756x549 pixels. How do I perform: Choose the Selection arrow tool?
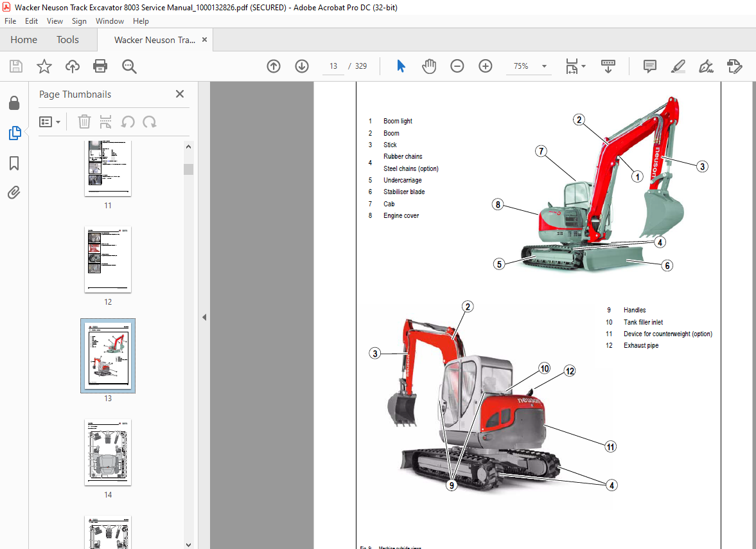(401, 66)
